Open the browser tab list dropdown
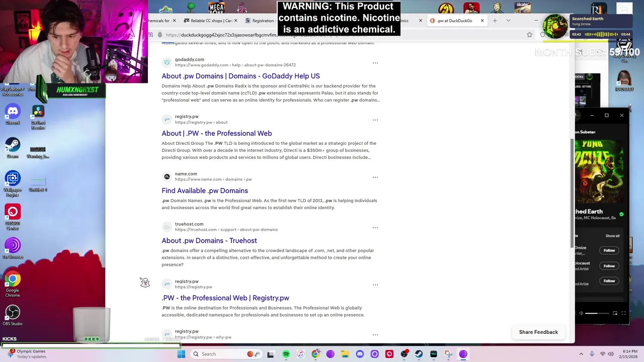 pyautogui.click(x=508, y=21)
